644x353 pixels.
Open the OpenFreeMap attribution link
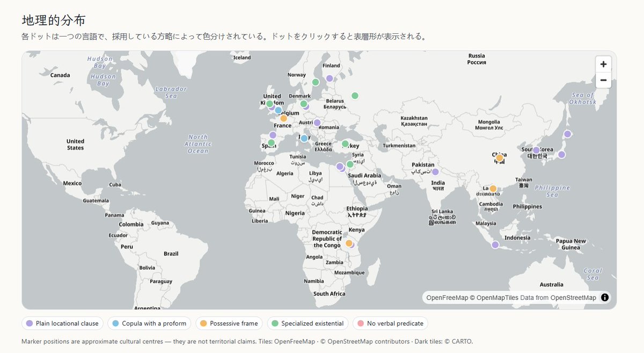(447, 298)
